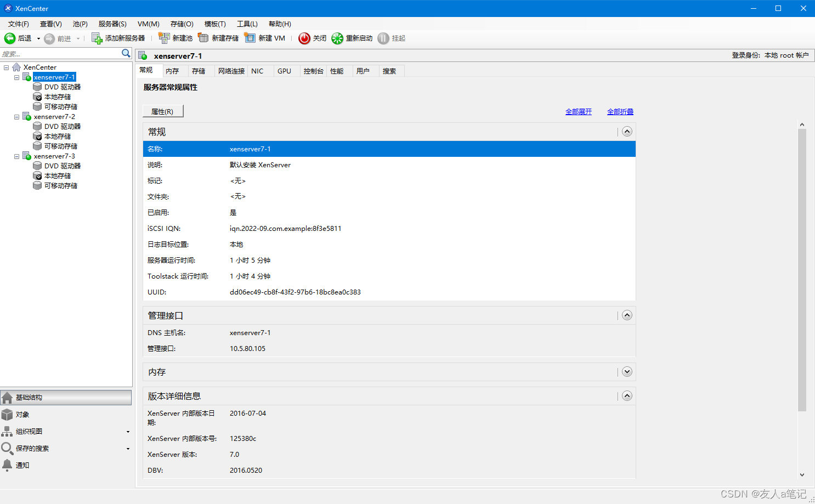Click the XenCenter home icon in the tree
815x504 pixels.
[x=16, y=67]
